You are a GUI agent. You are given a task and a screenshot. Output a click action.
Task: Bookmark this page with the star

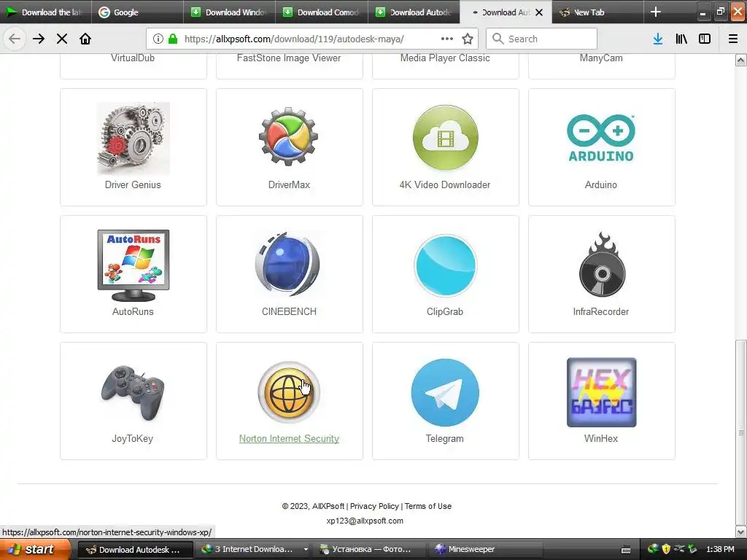pos(468,39)
